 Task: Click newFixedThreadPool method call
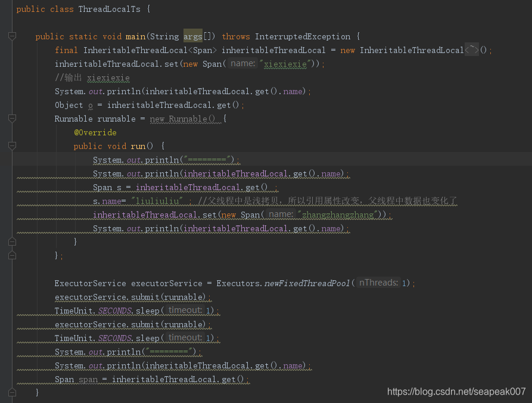point(307,283)
